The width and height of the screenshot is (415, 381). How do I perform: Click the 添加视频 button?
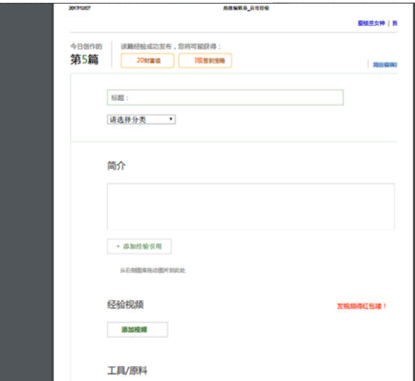pyautogui.click(x=137, y=329)
